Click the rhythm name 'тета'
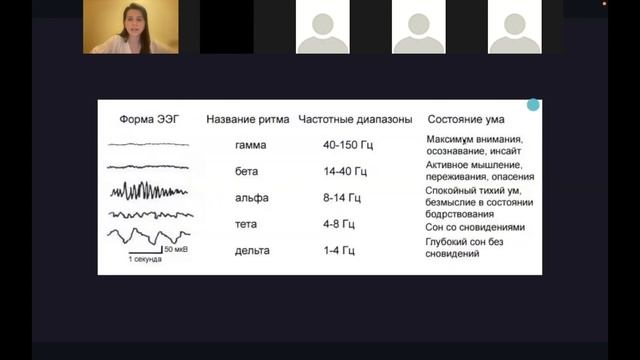The width and height of the screenshot is (640, 360). click(x=246, y=224)
